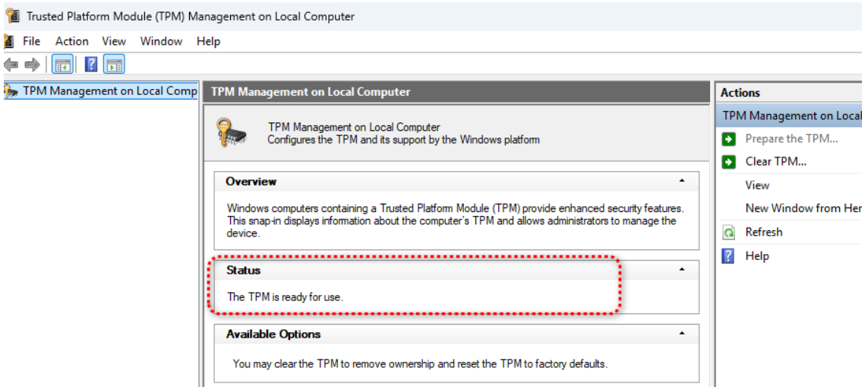This screenshot has width=868, height=387.
Task: Click the green arrow icon beside Prepare the TPM
Action: click(730, 138)
